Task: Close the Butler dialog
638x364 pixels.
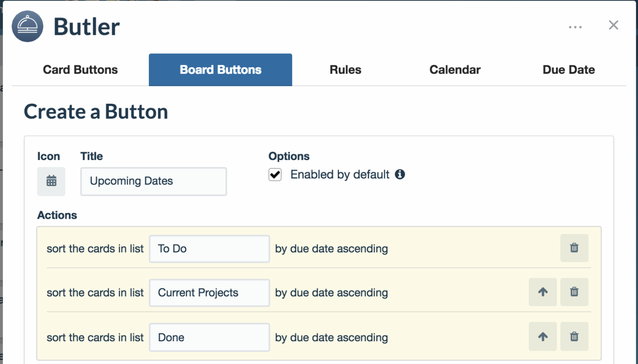Action: tap(613, 25)
